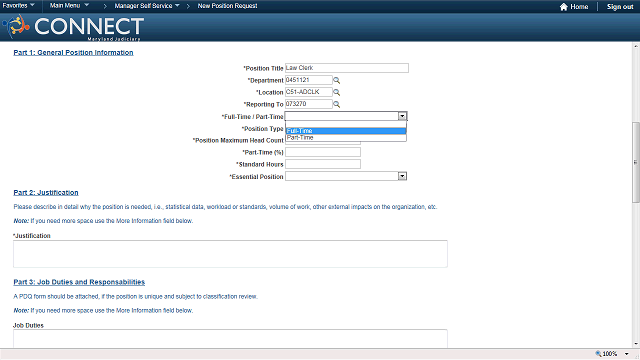Viewport: 640px width, 360px height.
Task: Collapse the Full-Time / Part-Time dropdown arrow
Action: click(x=402, y=116)
